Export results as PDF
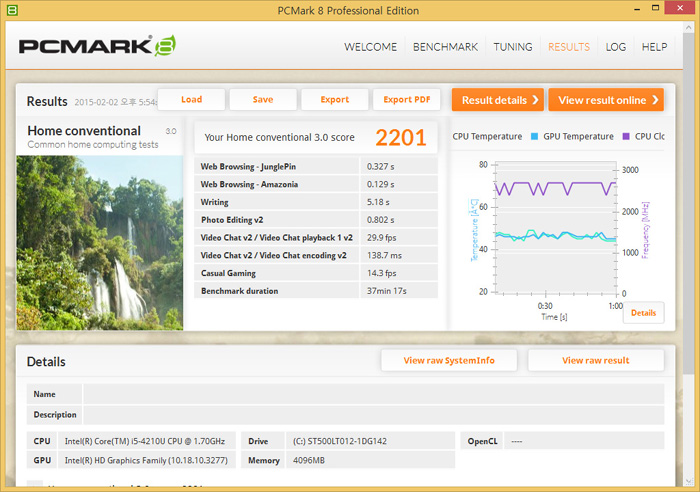Image resolution: width=700 pixels, height=492 pixels. 407,100
